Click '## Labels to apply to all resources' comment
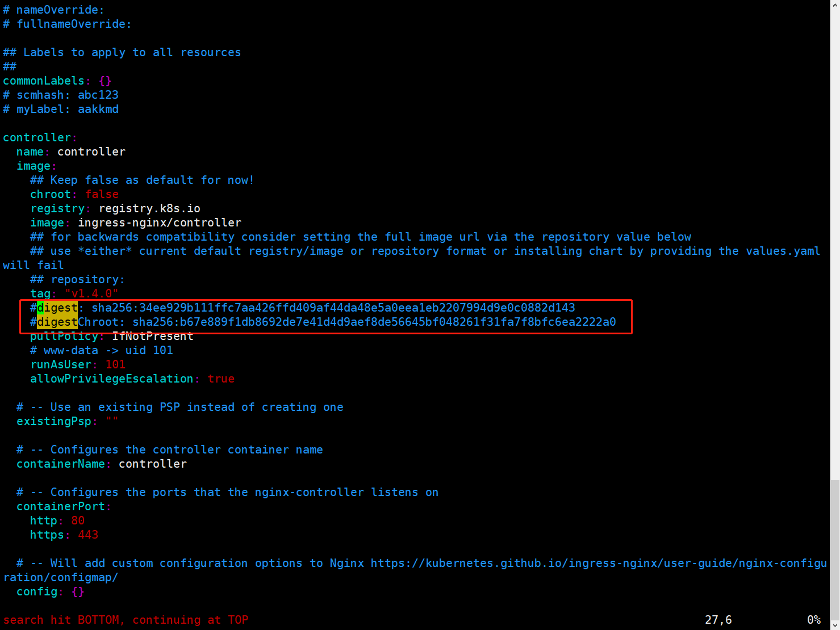Viewport: 840px width, 630px height. 122,52
